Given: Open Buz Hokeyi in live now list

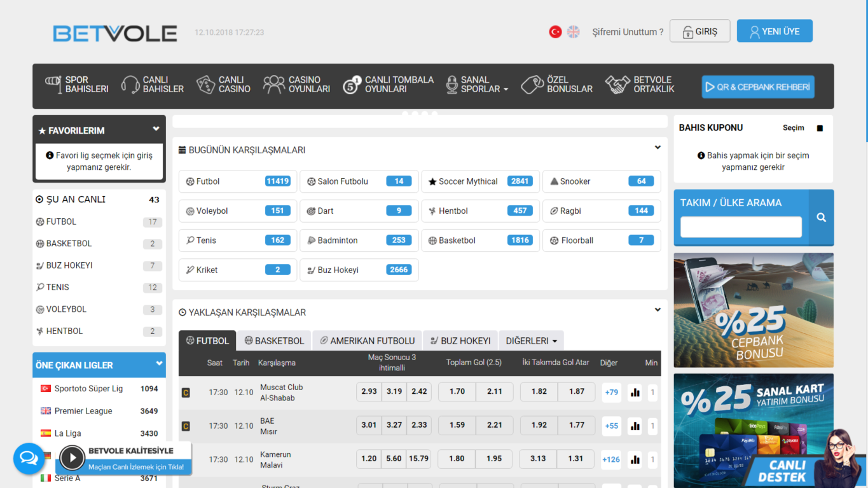Looking at the screenshot, I should (99, 265).
